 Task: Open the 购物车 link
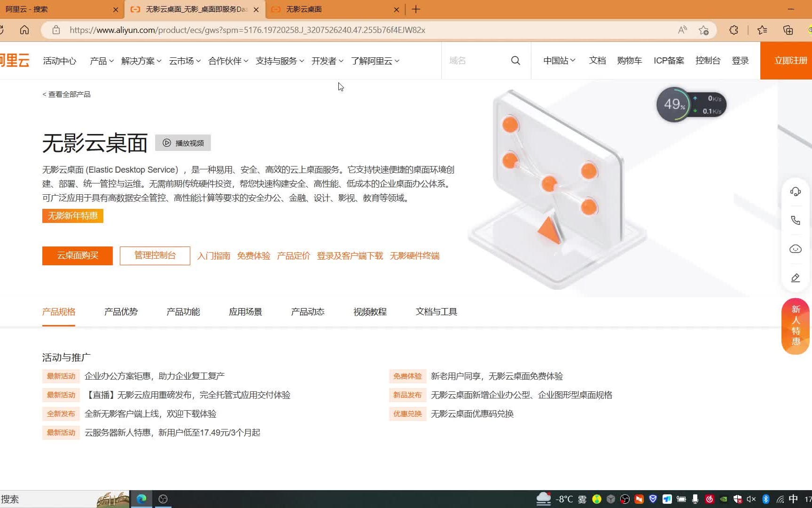[x=630, y=61]
